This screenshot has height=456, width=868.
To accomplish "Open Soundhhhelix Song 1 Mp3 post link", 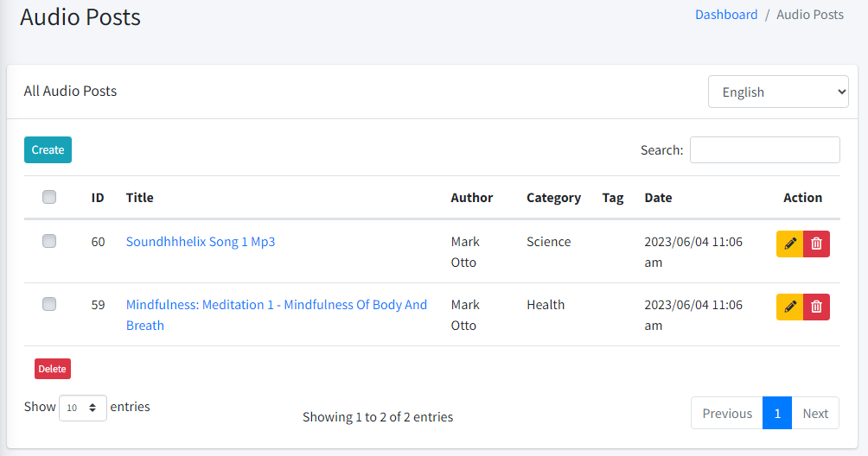I will [201, 242].
